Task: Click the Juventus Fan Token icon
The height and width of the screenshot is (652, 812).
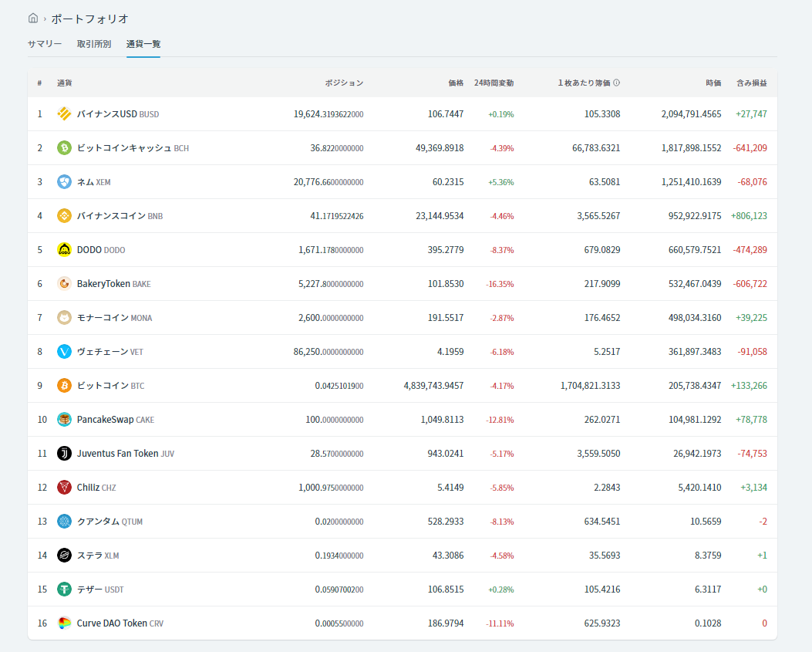Action: click(64, 454)
